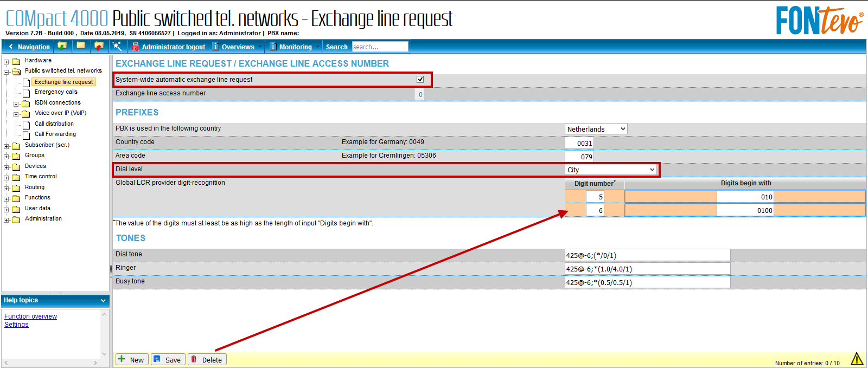This screenshot has height=369, width=868.
Task: Click the help panel scroll left arrow
Action: point(7,362)
